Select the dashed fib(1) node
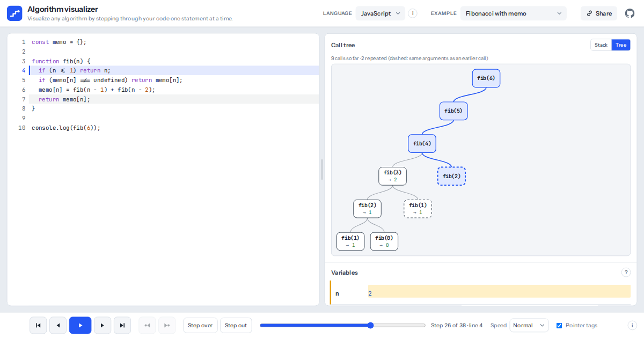The width and height of the screenshot is (644, 338). (418, 209)
